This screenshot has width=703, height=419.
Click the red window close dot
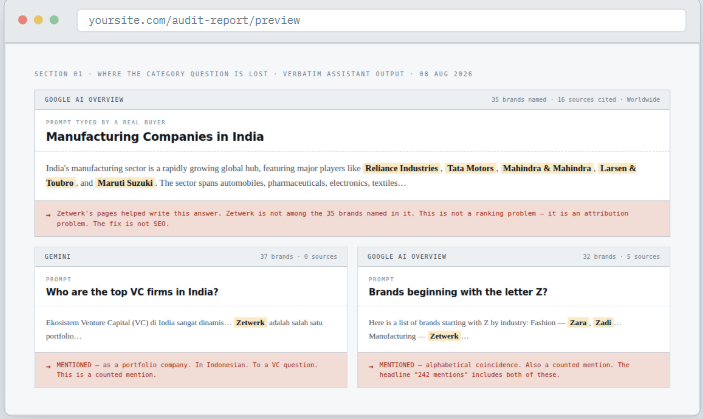point(22,20)
